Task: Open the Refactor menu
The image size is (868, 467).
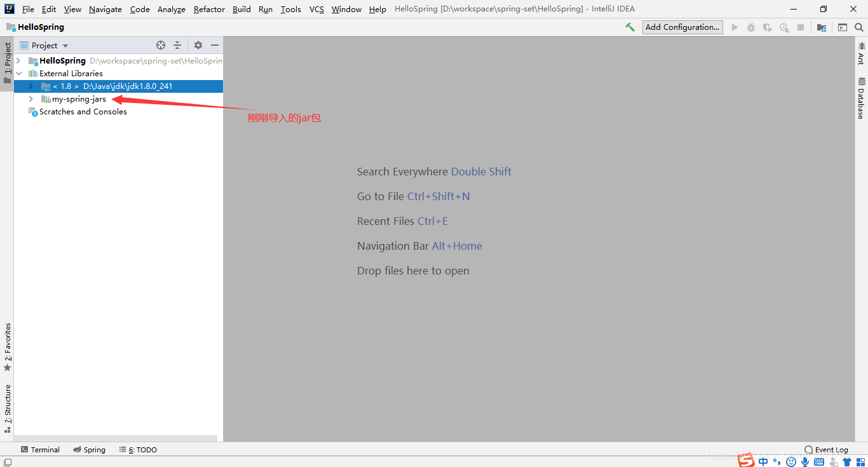Action: pyautogui.click(x=209, y=9)
